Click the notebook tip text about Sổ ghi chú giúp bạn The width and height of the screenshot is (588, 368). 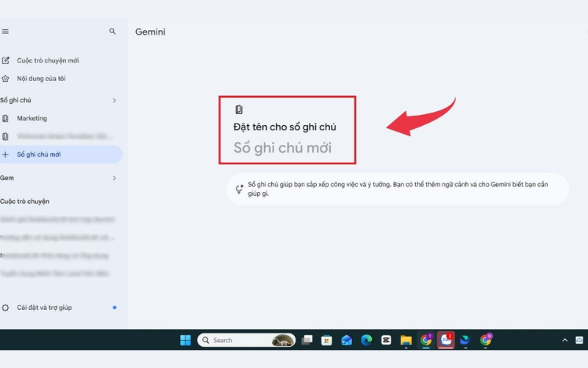click(x=398, y=189)
